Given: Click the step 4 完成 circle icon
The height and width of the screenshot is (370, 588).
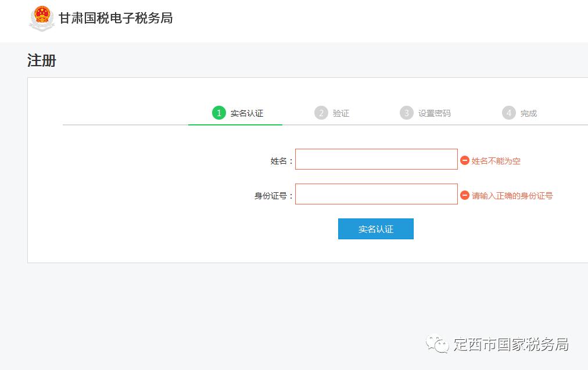Looking at the screenshot, I should pos(508,113).
